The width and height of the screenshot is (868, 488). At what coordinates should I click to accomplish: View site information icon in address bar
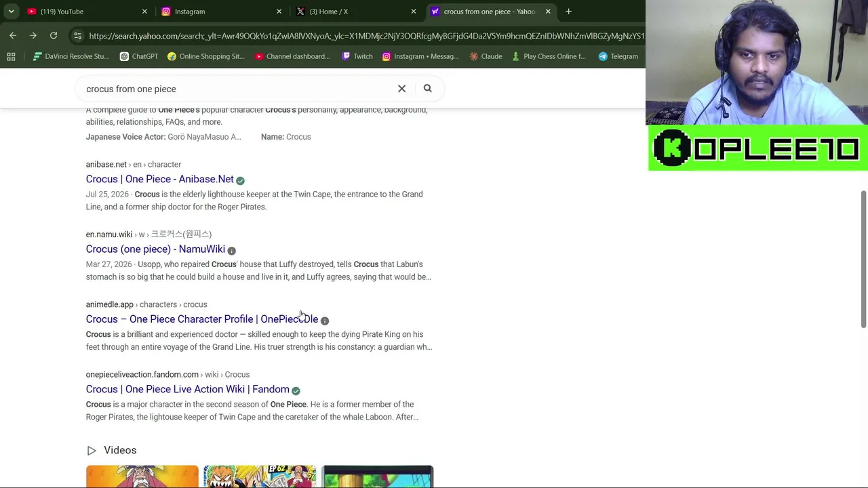pos(77,36)
